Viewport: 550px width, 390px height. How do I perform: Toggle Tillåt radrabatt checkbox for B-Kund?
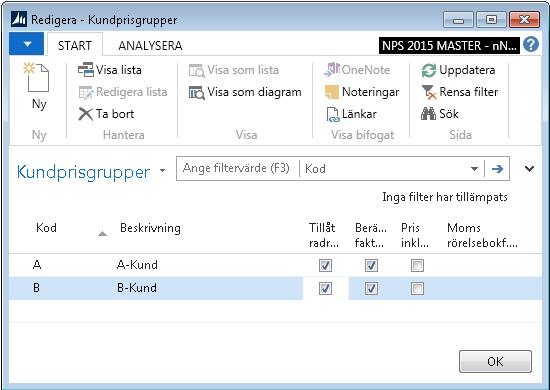coord(325,288)
